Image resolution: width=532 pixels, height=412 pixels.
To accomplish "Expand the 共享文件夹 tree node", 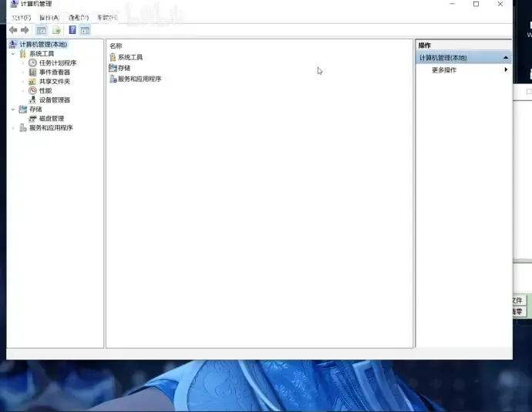I will pos(23,82).
